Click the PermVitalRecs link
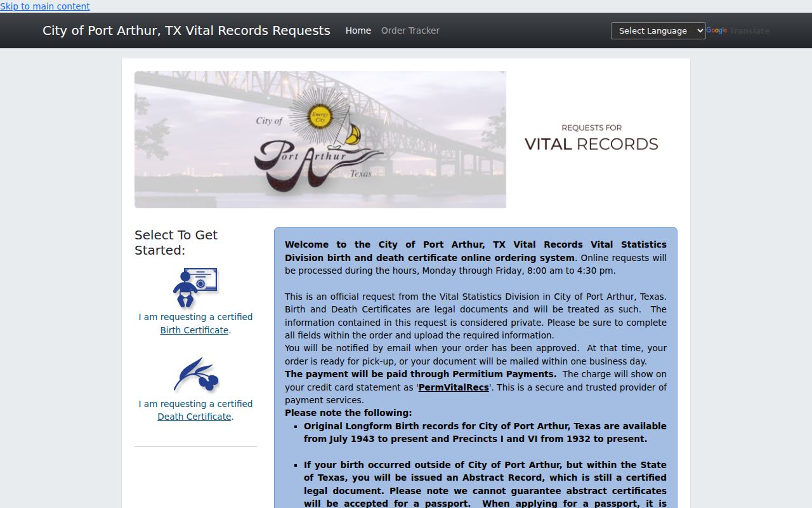The height and width of the screenshot is (508, 812). point(454,387)
